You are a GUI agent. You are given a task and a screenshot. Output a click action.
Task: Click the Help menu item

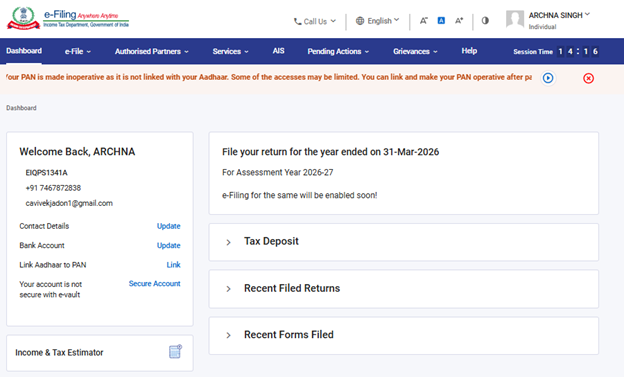click(x=469, y=51)
